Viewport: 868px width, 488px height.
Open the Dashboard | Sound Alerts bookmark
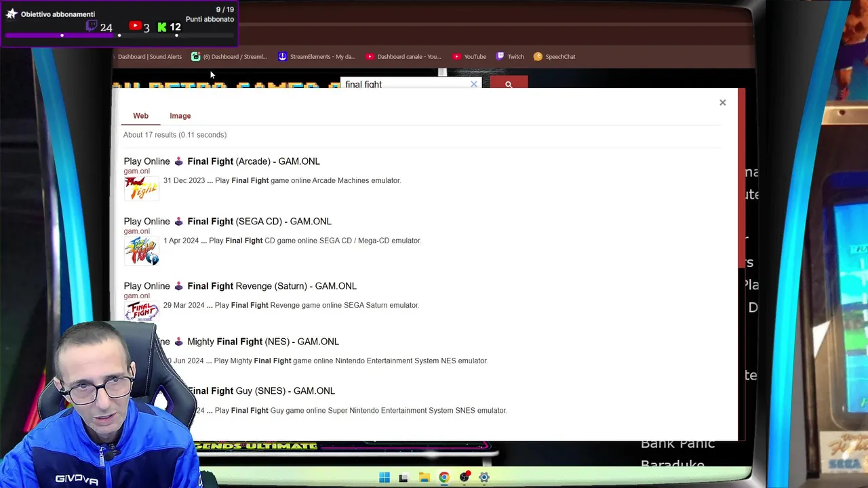click(x=150, y=57)
